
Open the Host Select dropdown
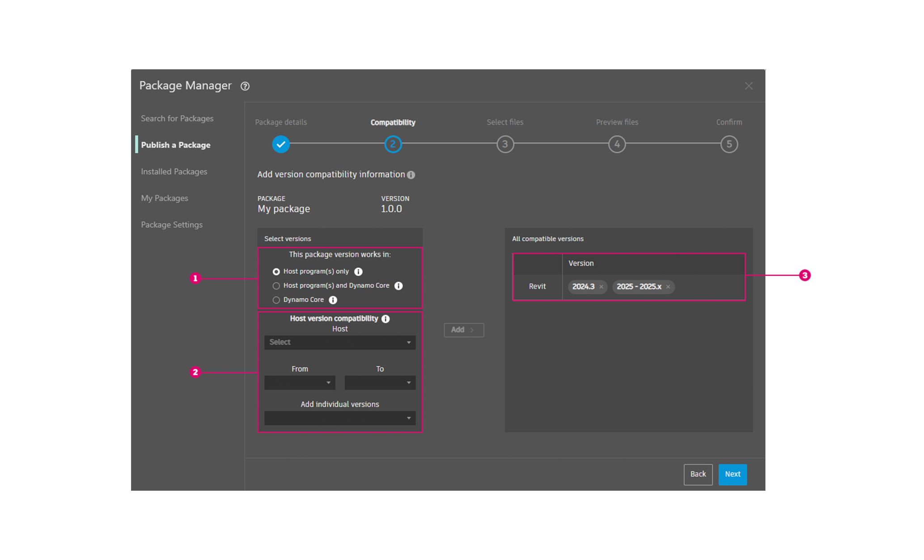[x=339, y=342]
